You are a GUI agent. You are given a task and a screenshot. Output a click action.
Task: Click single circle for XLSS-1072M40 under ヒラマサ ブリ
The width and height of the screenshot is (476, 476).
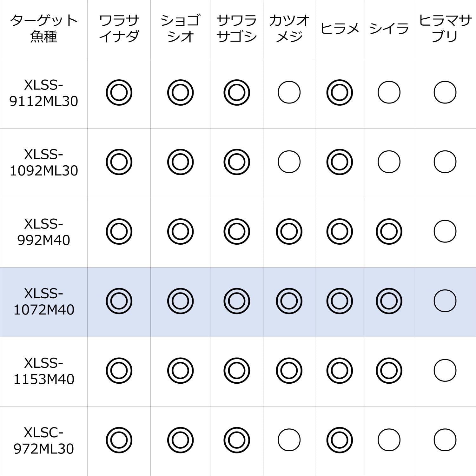(445, 301)
